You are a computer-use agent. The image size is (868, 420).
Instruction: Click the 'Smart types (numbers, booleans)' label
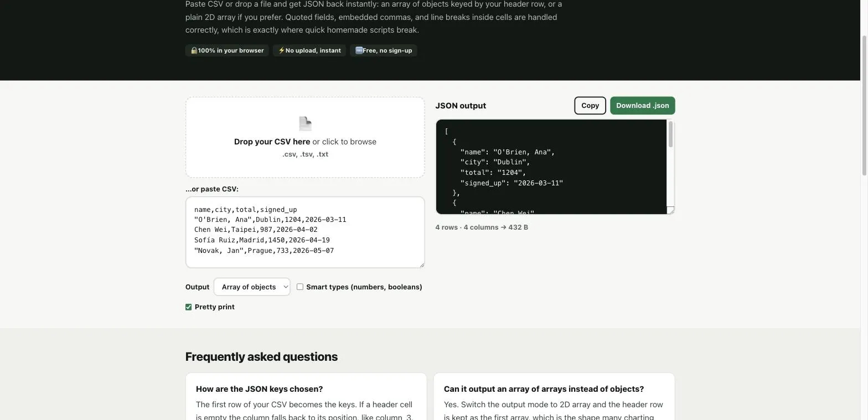click(x=364, y=287)
